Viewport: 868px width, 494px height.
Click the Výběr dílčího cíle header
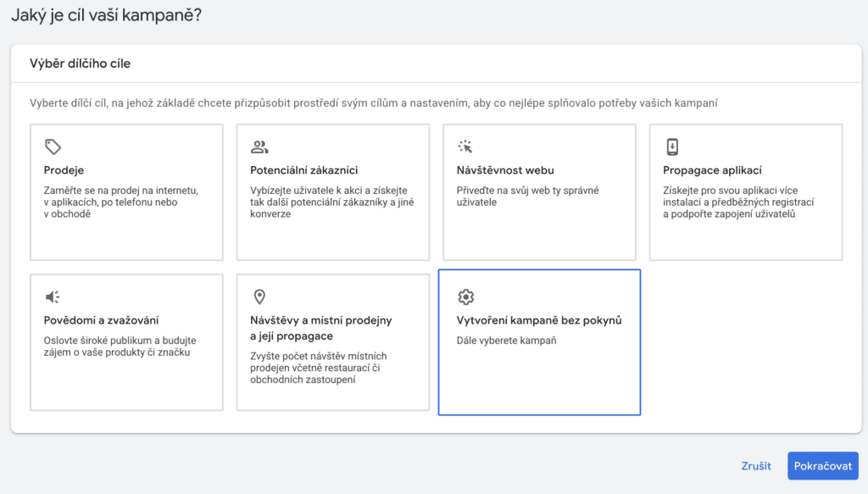point(81,64)
